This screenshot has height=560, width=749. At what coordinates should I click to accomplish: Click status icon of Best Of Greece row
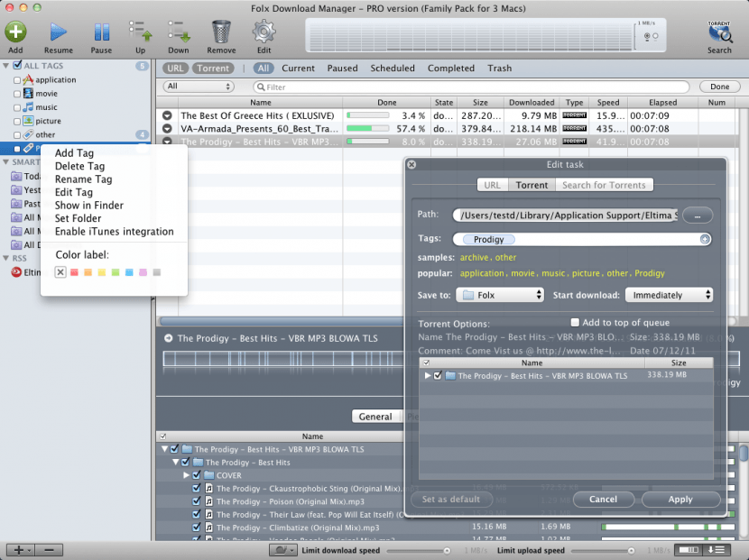(167, 115)
